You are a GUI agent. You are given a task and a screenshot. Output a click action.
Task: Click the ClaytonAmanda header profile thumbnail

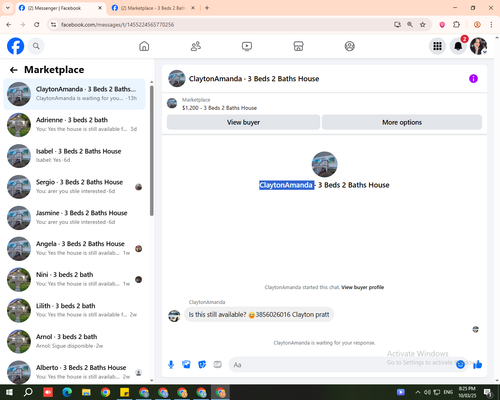[x=177, y=79]
